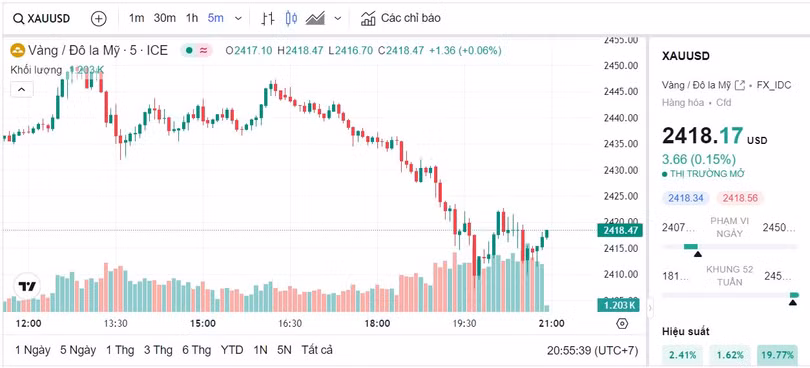
Task: Click the gold symbol logo icon
Action: (x=18, y=51)
